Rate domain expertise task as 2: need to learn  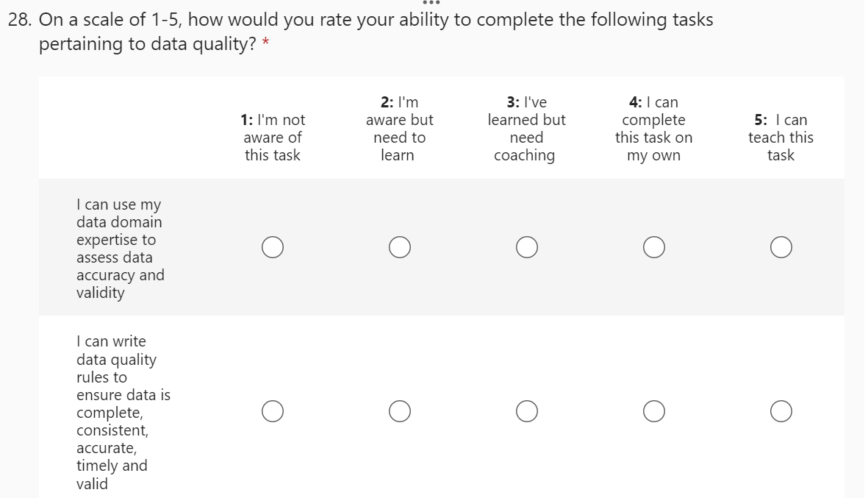click(400, 248)
